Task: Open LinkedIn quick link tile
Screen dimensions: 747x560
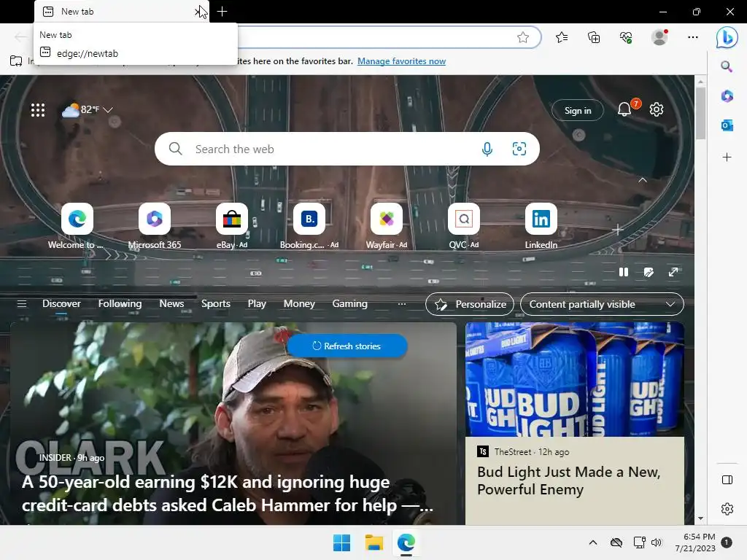Action: (x=541, y=219)
